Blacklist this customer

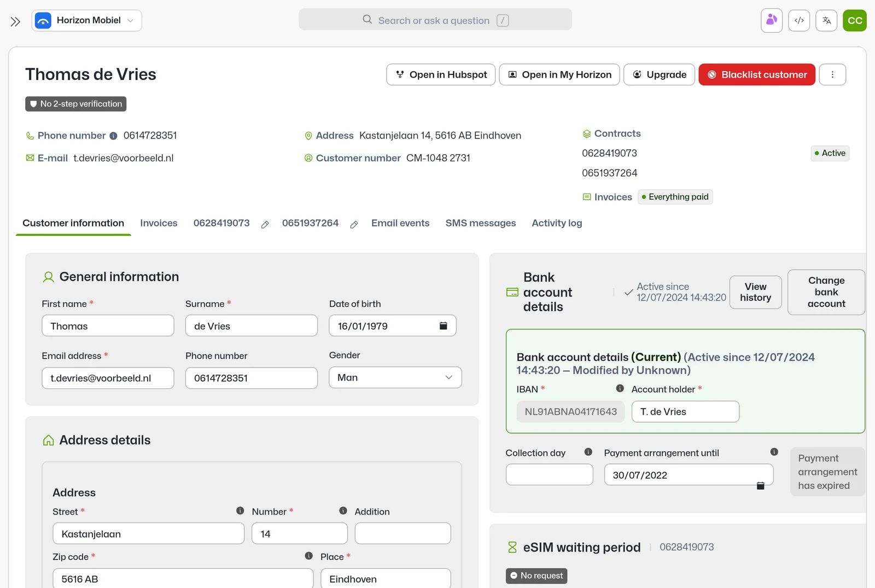[x=757, y=74]
